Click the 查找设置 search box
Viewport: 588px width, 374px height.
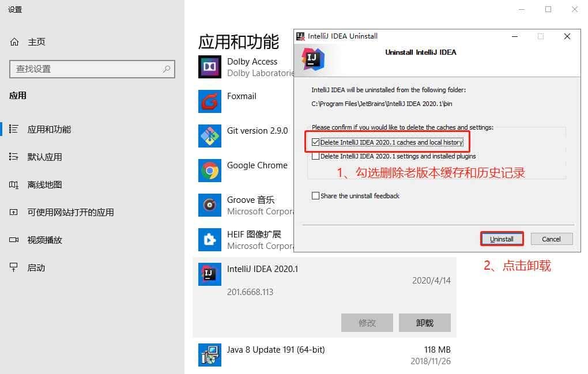coord(86,69)
